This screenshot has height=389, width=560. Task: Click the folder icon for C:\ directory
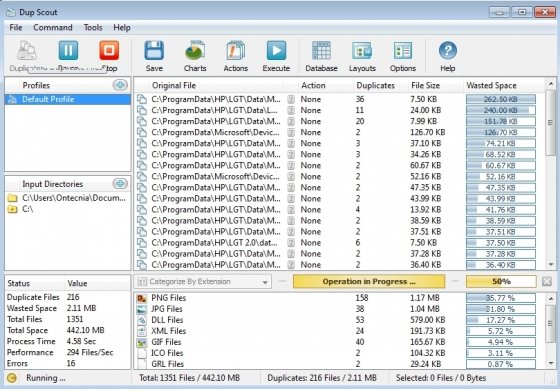(x=12, y=209)
